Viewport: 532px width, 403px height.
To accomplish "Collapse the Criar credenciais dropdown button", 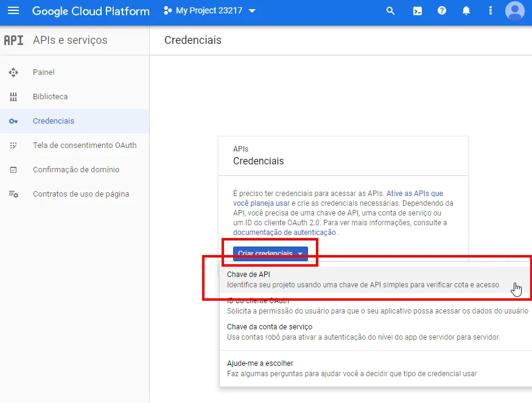I will point(270,253).
